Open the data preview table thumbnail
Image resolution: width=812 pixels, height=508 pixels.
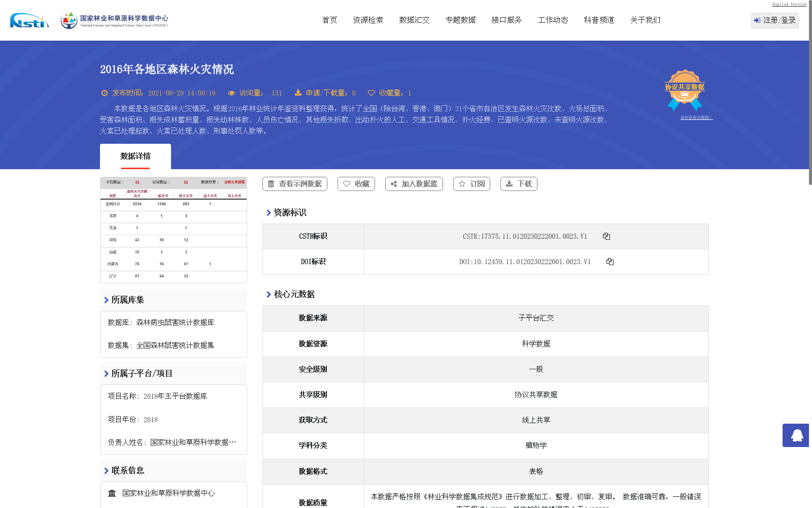click(x=174, y=230)
